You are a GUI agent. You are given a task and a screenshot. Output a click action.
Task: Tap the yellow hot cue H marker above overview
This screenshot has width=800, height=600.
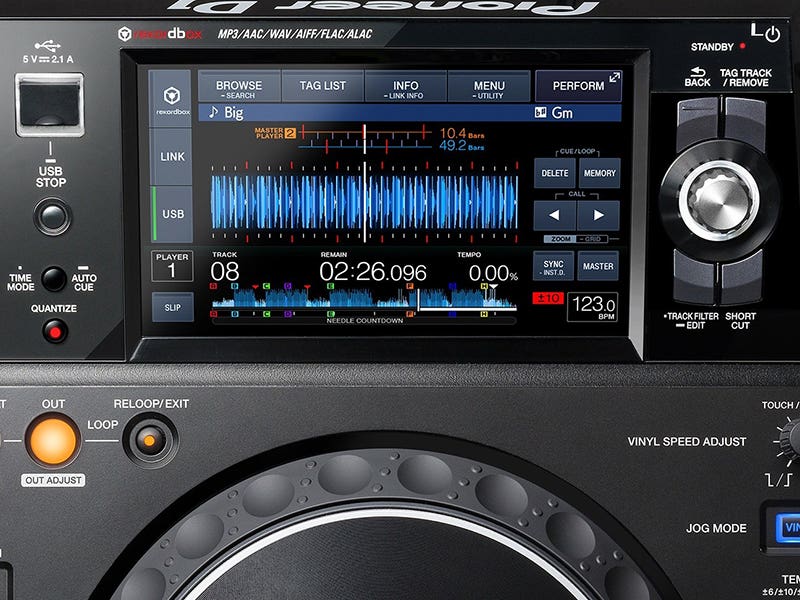click(x=484, y=286)
